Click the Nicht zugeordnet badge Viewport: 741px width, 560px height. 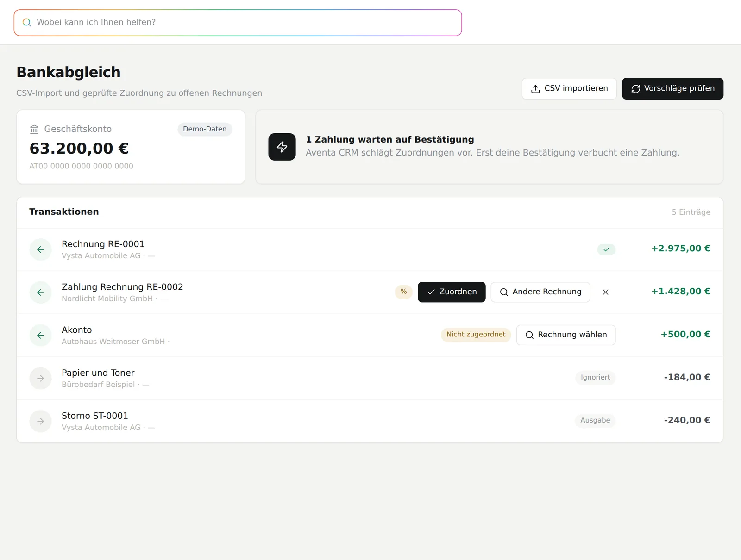pos(476,335)
